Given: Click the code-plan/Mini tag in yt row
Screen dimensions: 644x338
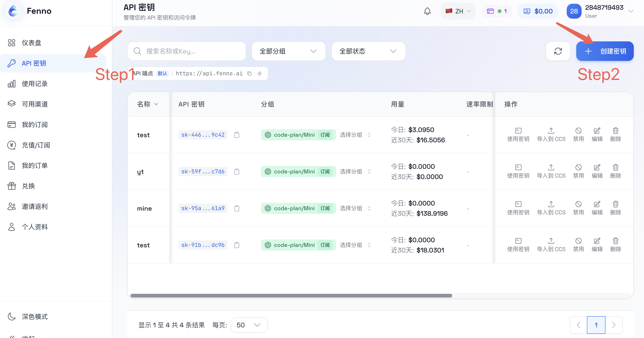Looking at the screenshot, I should point(298,172).
